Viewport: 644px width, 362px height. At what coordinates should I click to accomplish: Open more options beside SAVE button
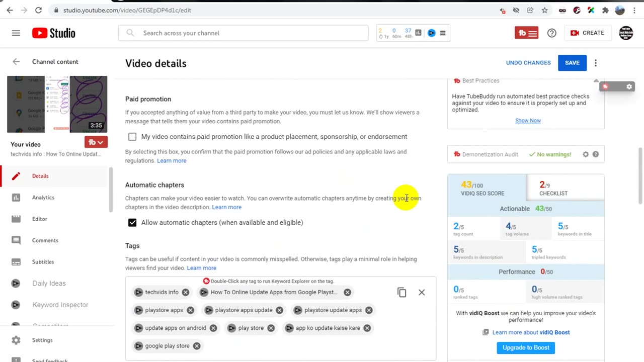596,63
